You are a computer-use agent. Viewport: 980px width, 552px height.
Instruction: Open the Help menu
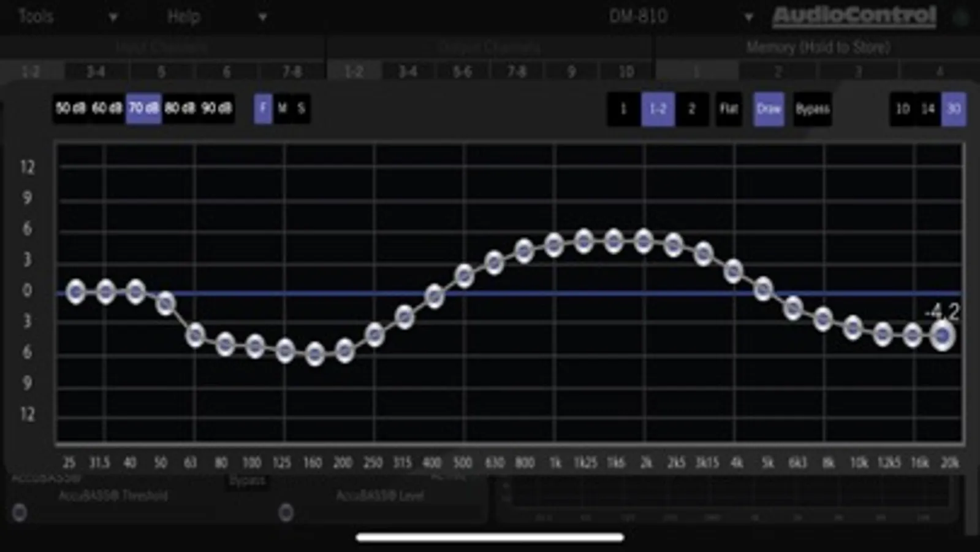[x=184, y=16]
